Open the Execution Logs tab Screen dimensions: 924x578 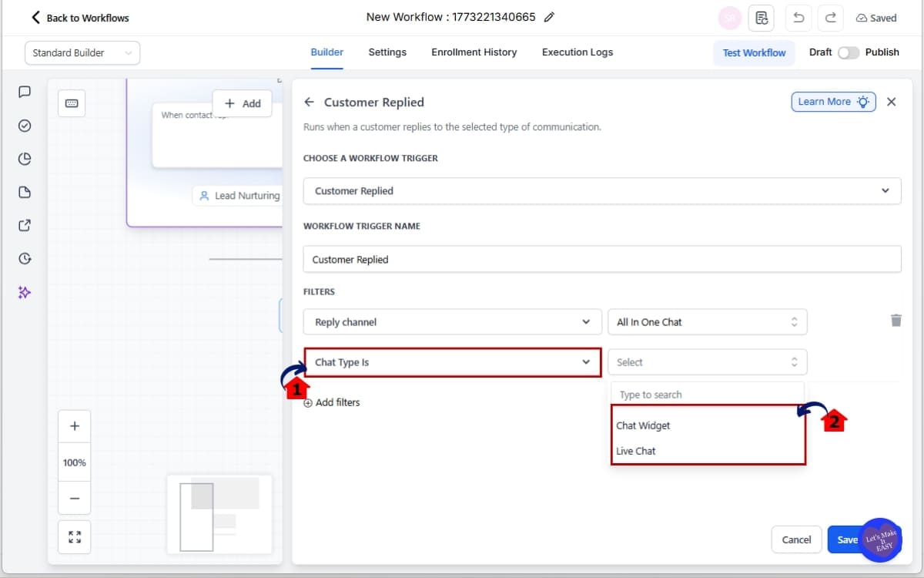[x=577, y=52]
